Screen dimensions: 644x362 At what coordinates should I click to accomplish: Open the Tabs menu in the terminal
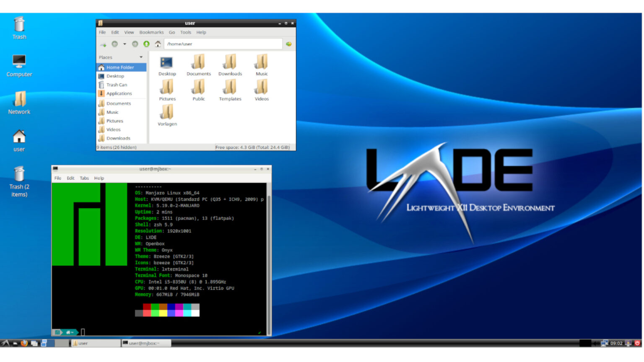pyautogui.click(x=84, y=178)
